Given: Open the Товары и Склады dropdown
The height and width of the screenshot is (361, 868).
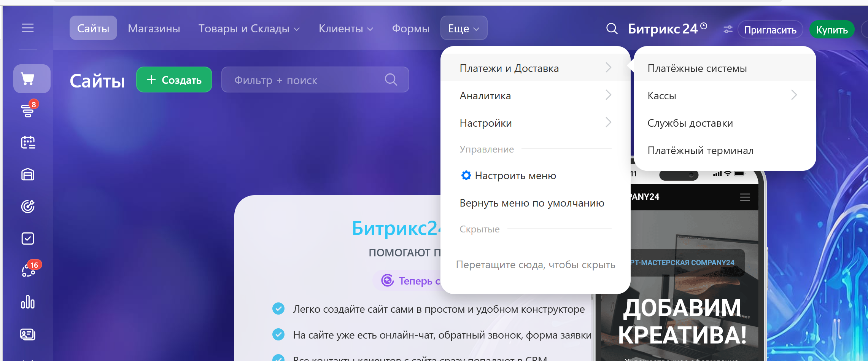Looking at the screenshot, I should click(249, 29).
